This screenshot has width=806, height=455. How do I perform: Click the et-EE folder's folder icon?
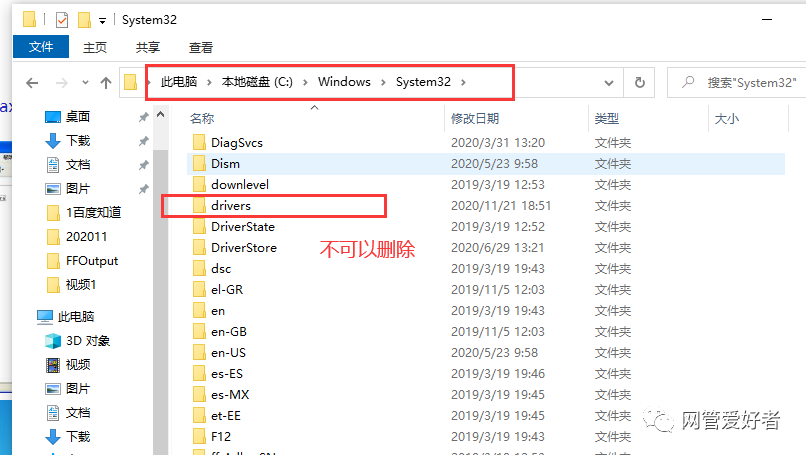pyautogui.click(x=199, y=416)
